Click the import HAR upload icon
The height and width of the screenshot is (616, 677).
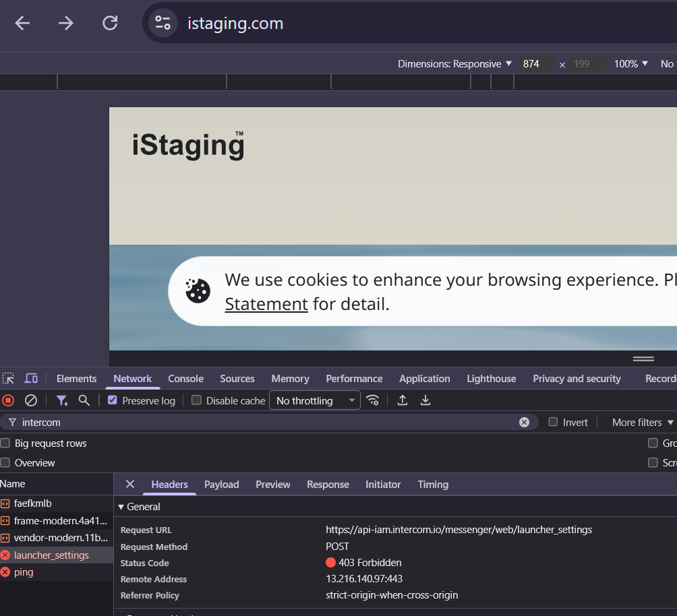403,400
